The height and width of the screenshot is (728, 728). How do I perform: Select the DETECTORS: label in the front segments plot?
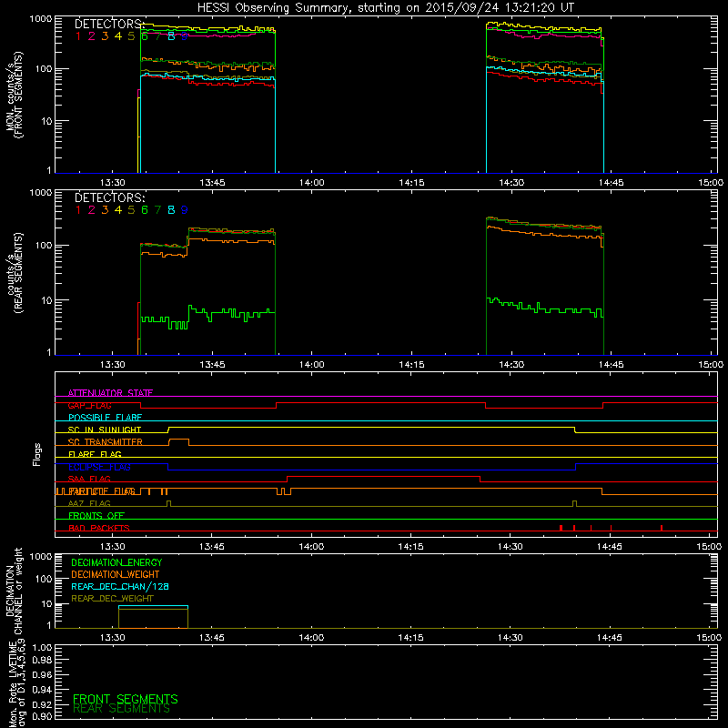point(110,24)
